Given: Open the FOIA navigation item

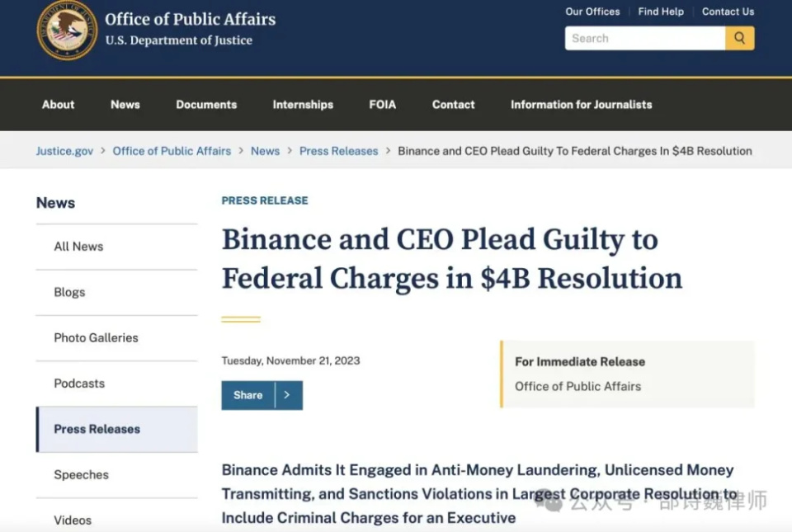Looking at the screenshot, I should tap(382, 105).
